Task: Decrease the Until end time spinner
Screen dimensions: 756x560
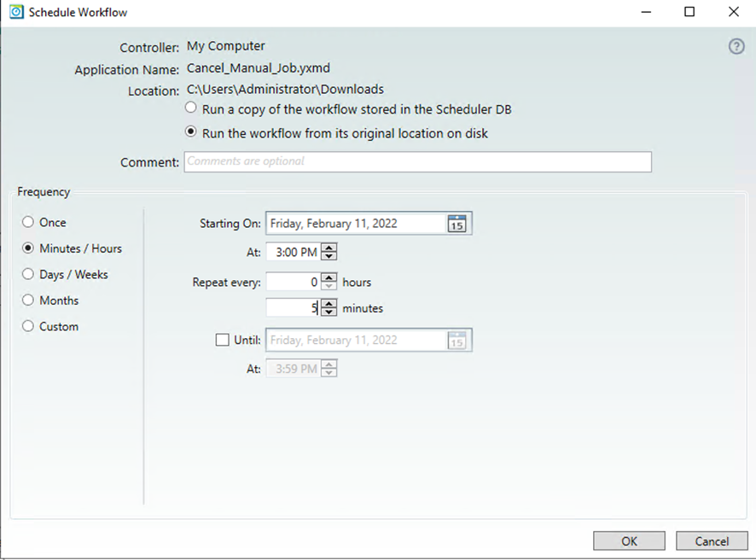Action: [x=329, y=372]
